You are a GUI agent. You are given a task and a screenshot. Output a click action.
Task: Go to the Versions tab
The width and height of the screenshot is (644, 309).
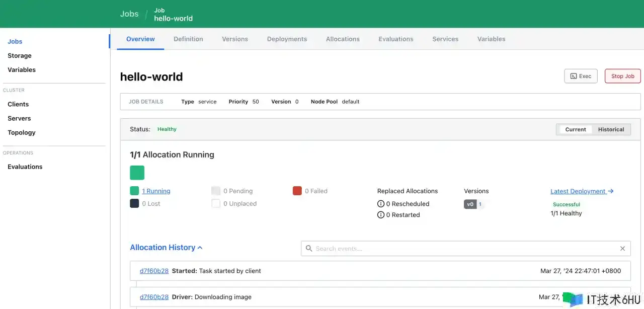pyautogui.click(x=235, y=39)
